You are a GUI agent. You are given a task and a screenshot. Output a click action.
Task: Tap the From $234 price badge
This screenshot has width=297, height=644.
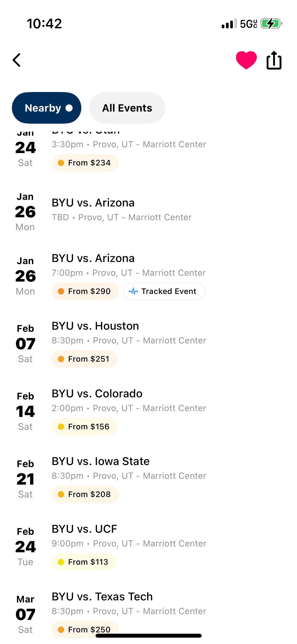pos(85,163)
